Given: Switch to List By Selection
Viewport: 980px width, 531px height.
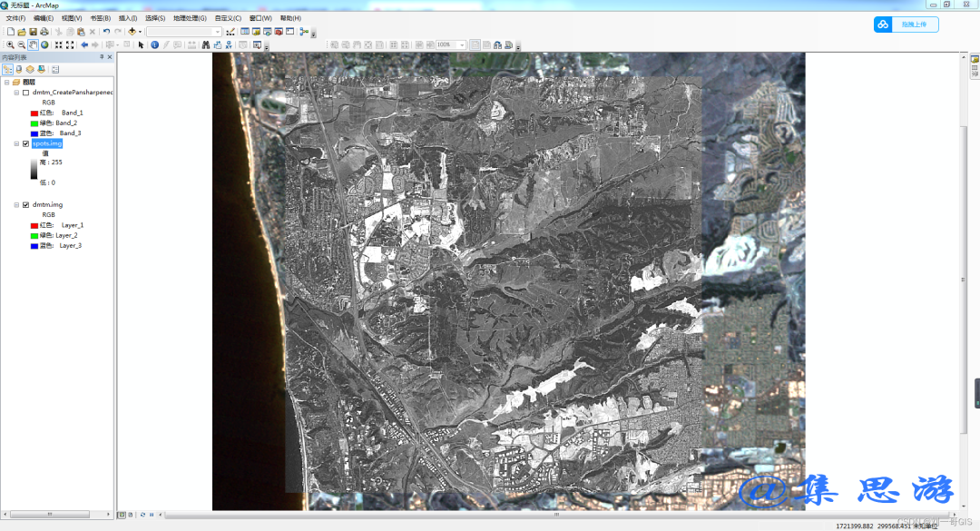Looking at the screenshot, I should 41,69.
